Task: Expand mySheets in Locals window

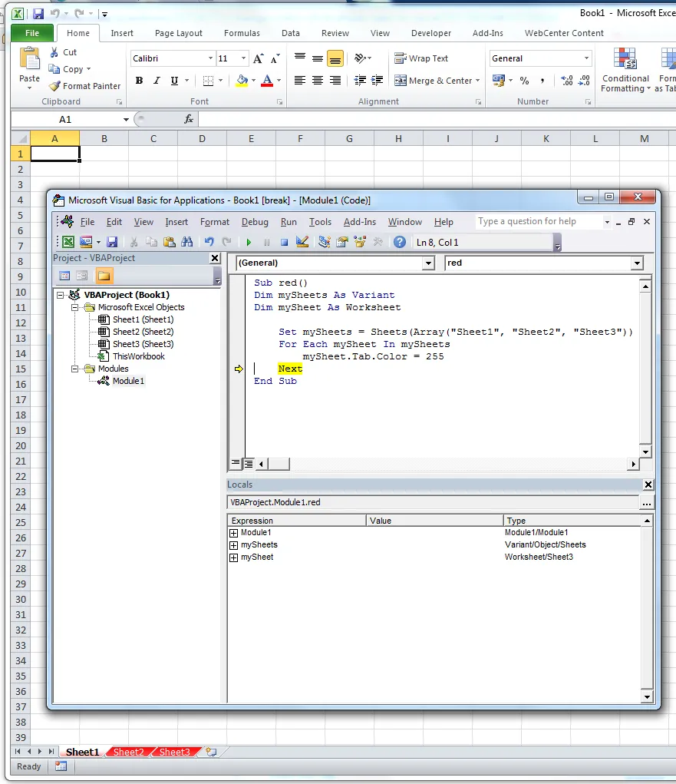Action: (x=233, y=545)
